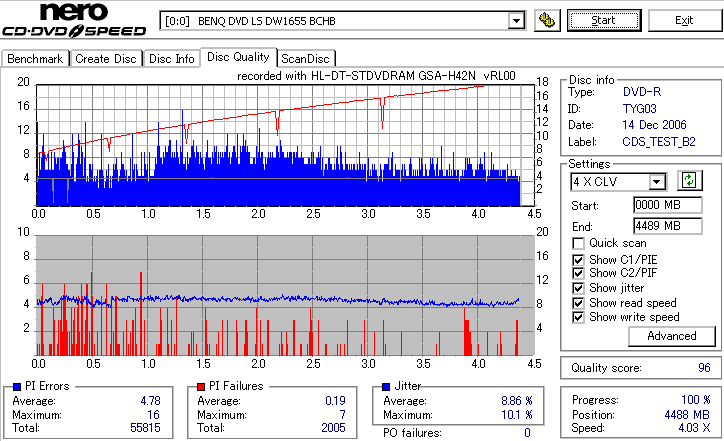Screen dimensions: 724x441
Task: Click the Speed value 4.03 X
Action: tap(694, 428)
